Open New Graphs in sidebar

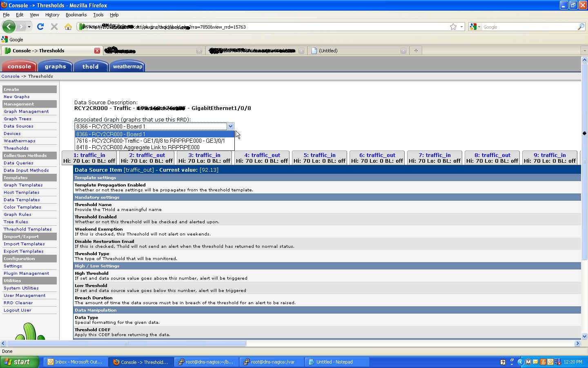[x=17, y=96]
